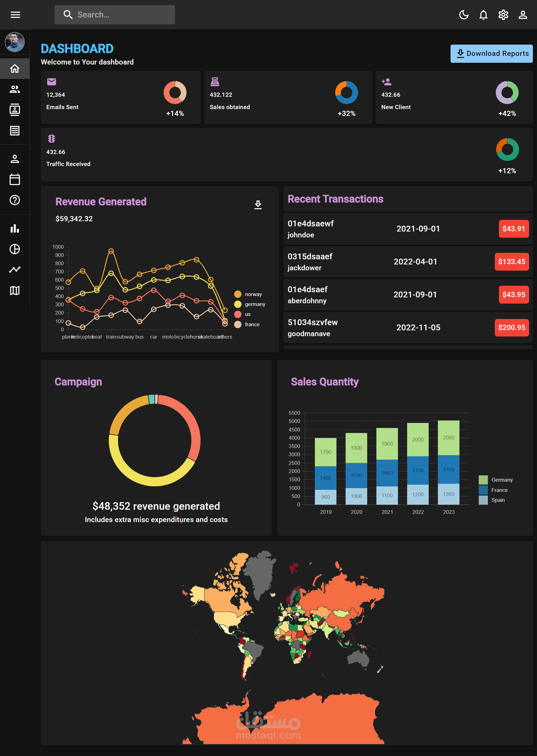The height and width of the screenshot is (756, 537).
Task: Click the $59,342.32 revenue total
Action: tap(74, 219)
